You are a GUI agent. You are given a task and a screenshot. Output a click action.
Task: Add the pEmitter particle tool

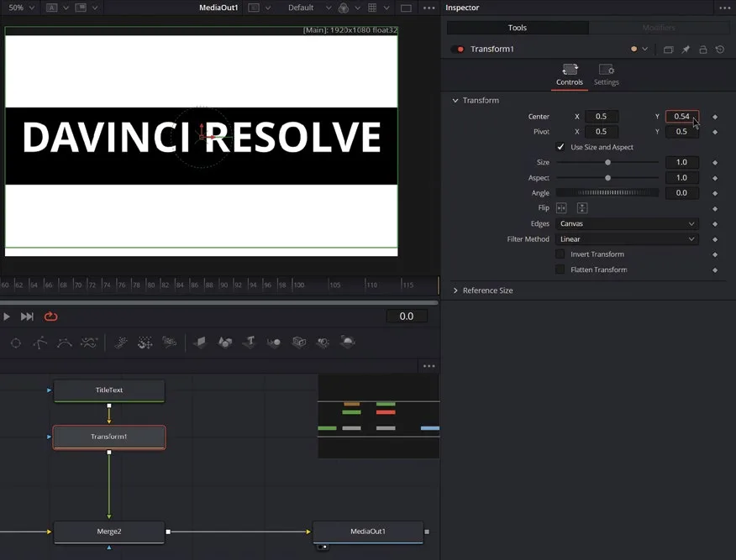121,343
